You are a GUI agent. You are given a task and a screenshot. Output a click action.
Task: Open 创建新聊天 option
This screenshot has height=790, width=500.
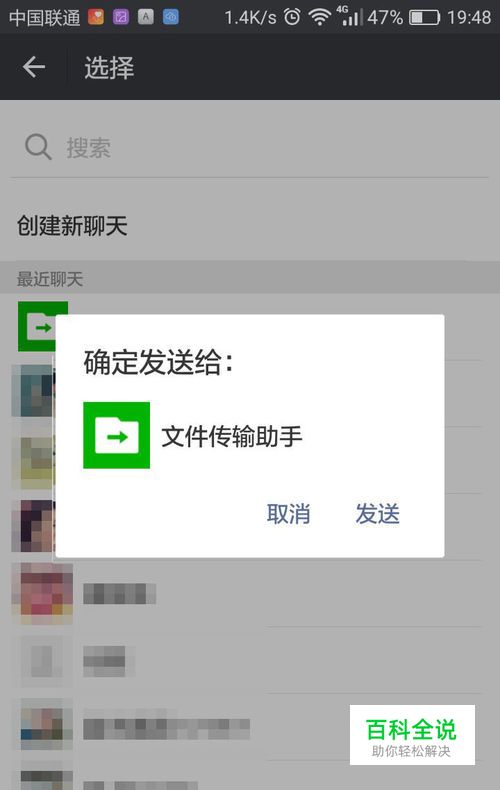[72, 225]
